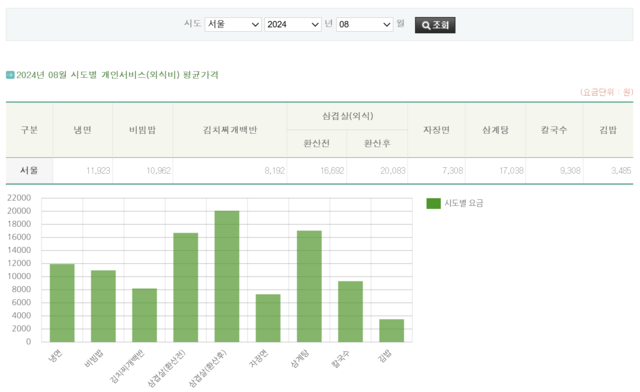The image size is (640, 392).
Task: Select the 김밥 column header
Action: point(608,130)
